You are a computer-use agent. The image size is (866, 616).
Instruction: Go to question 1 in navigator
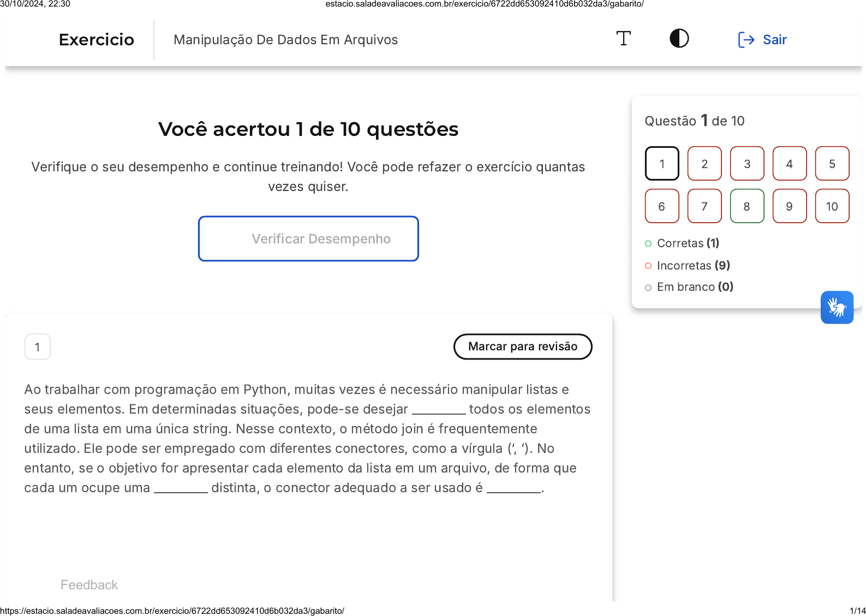pyautogui.click(x=661, y=164)
